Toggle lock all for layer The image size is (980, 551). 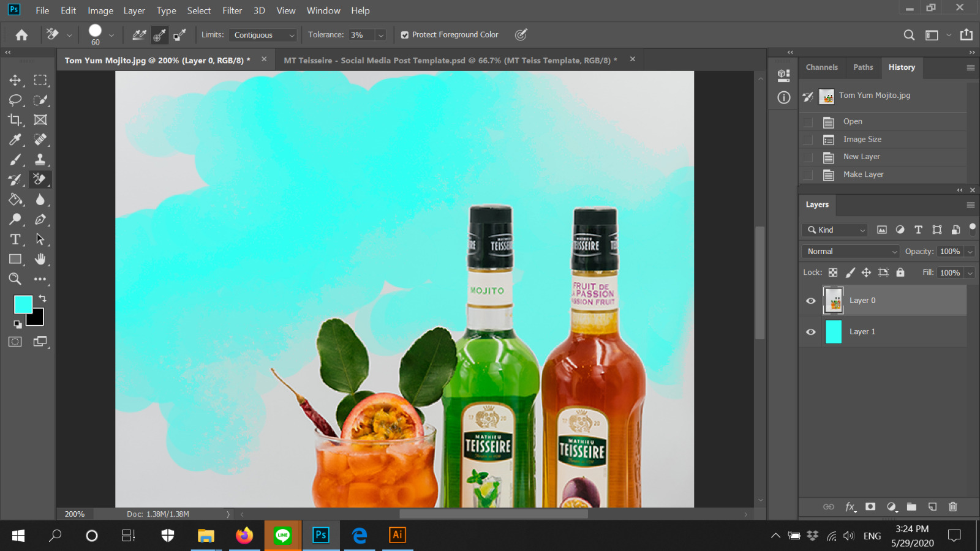coord(900,272)
